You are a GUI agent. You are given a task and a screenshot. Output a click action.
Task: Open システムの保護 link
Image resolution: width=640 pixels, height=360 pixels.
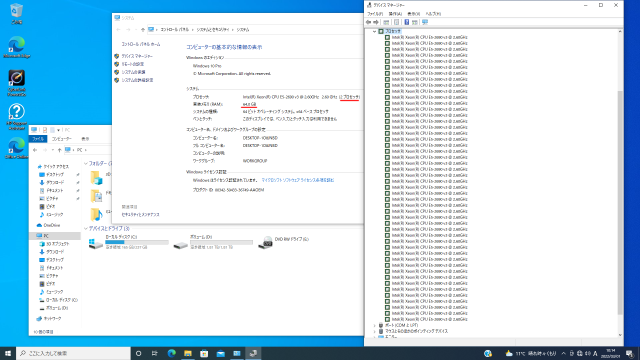point(133,72)
